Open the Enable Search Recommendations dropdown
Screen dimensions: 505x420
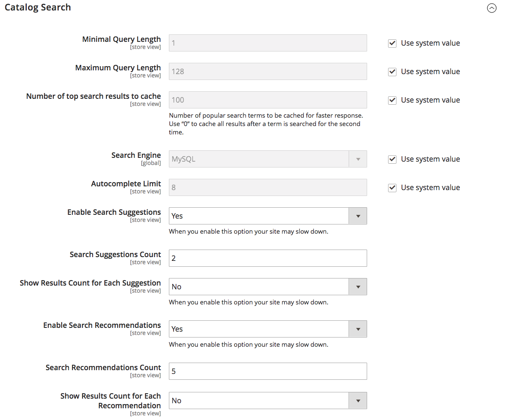click(357, 329)
